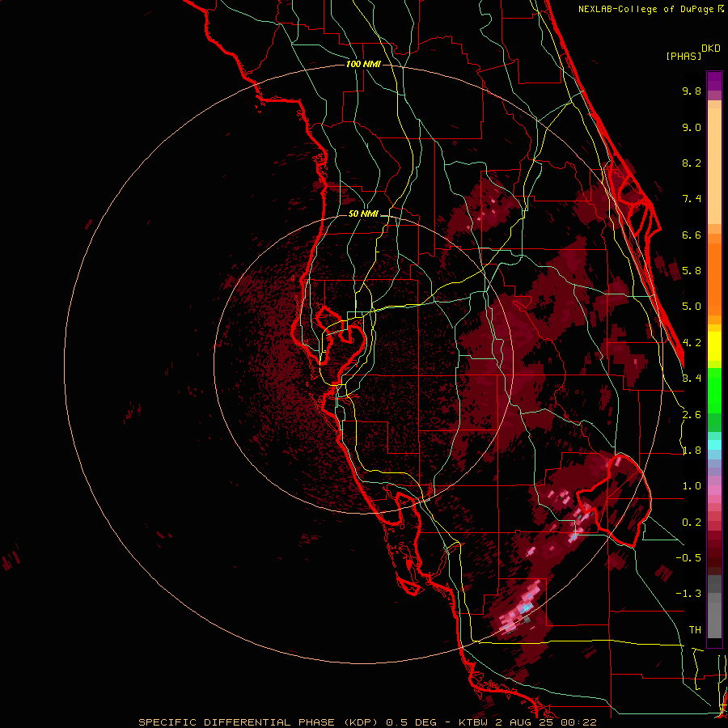Pick the bright green color bar segment
This screenshot has width=728, height=728.
click(x=714, y=390)
